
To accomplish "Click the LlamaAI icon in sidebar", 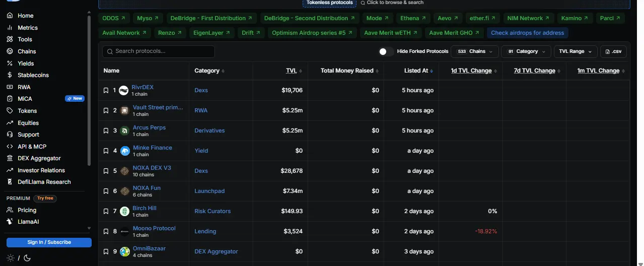I will (x=10, y=222).
